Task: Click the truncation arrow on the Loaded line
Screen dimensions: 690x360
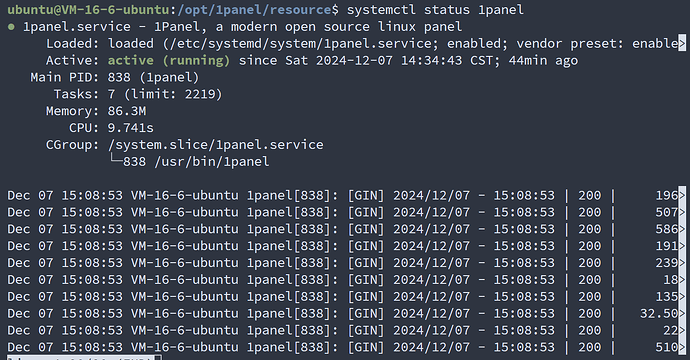Action: pos(682,43)
